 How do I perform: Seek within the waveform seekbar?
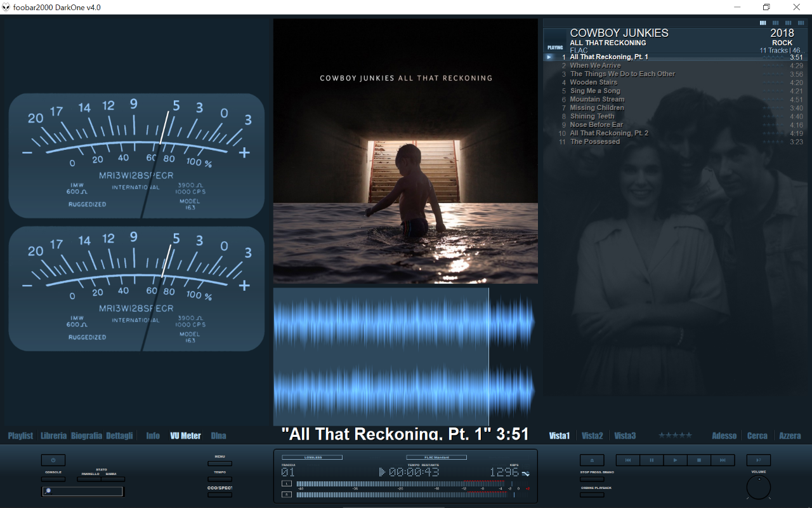405,357
